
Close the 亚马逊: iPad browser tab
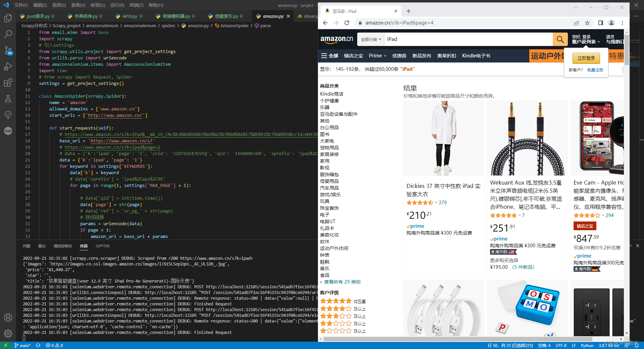(x=395, y=11)
